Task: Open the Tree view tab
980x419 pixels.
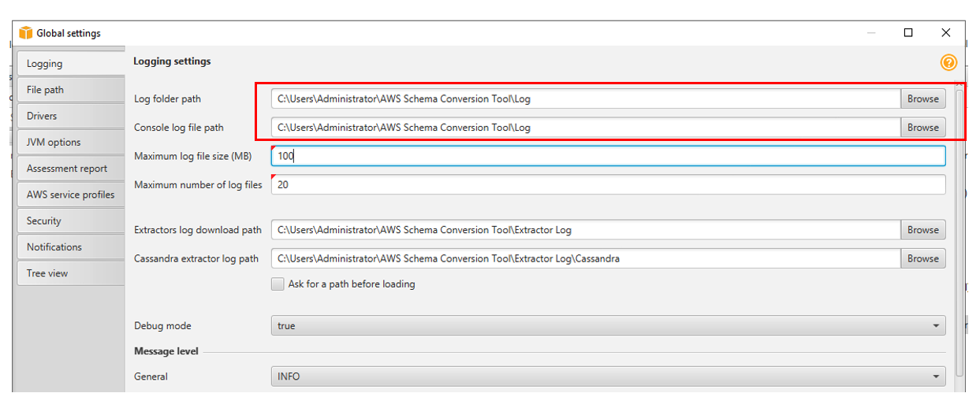Action: (71, 273)
